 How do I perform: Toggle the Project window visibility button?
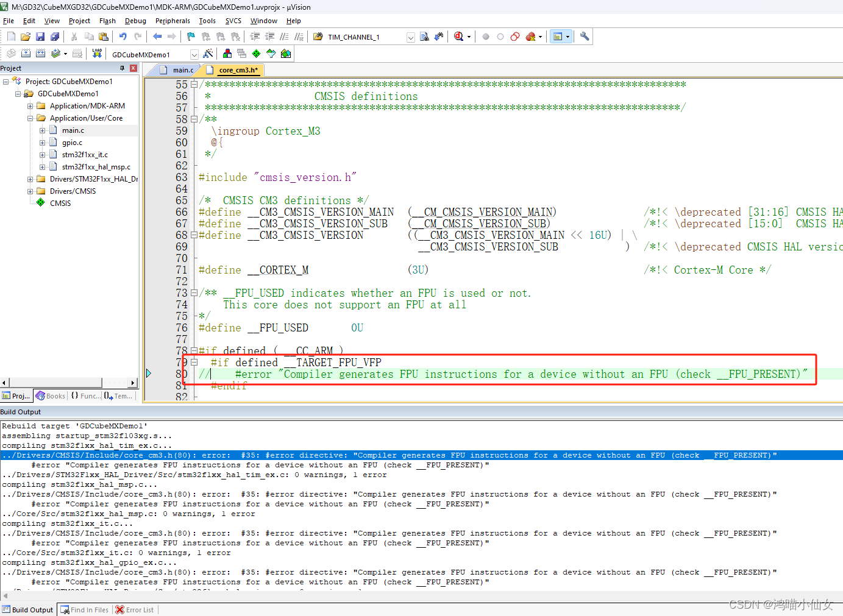coord(558,37)
